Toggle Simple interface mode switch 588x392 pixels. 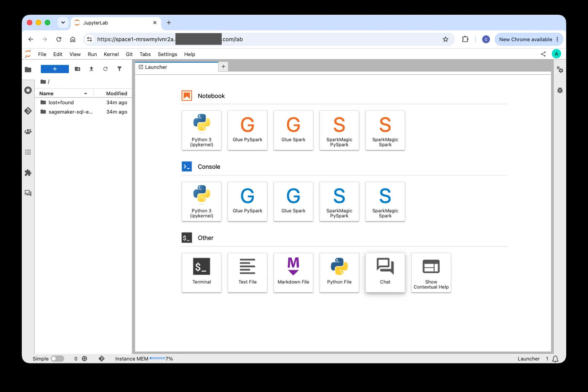point(58,359)
